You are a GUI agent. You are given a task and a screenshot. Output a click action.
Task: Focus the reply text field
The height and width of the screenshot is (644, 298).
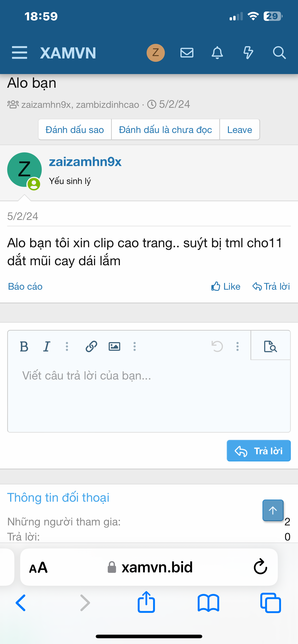[149, 396]
